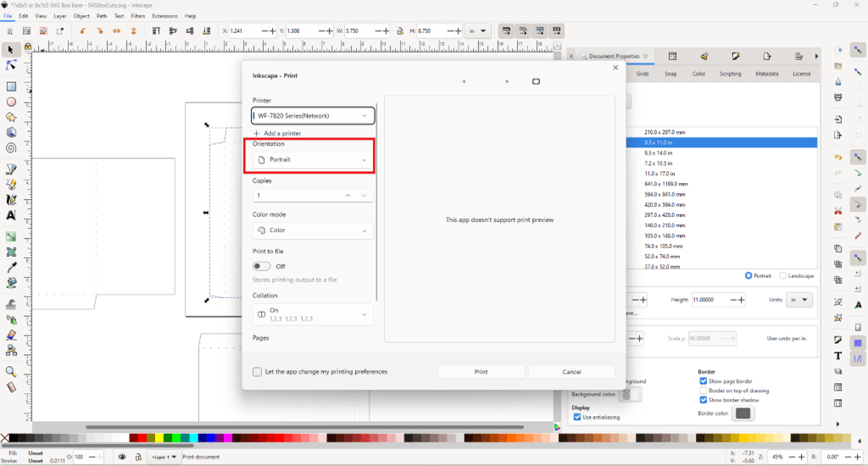The height and width of the screenshot is (466, 868).
Task: Open the WF-7820 Series printer dropdown
Action: 313,115
